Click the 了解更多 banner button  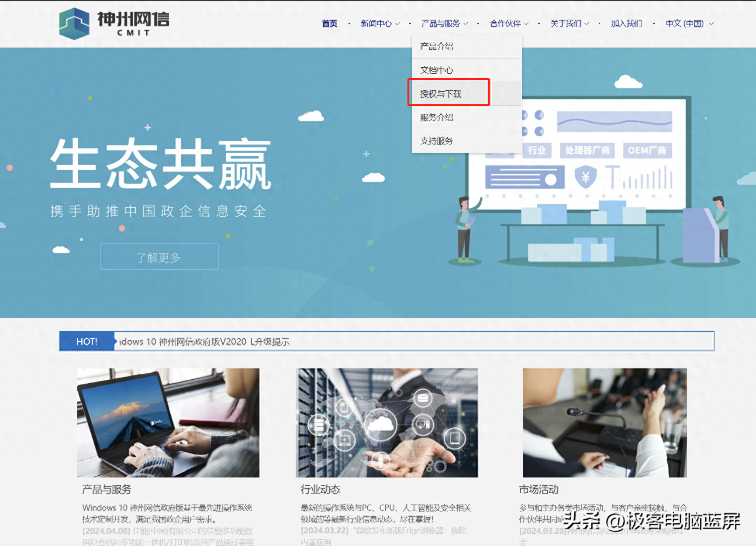point(159,257)
